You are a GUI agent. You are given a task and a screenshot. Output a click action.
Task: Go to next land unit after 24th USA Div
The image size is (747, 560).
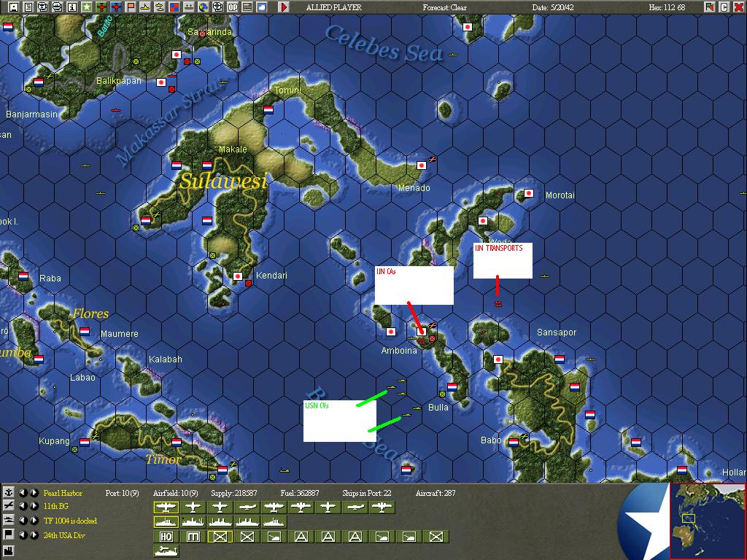pyautogui.click(x=34, y=534)
